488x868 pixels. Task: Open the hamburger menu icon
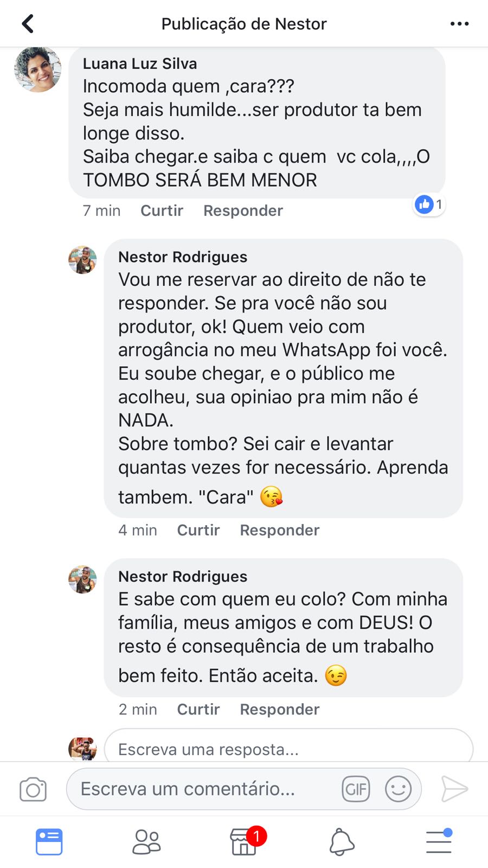click(439, 842)
